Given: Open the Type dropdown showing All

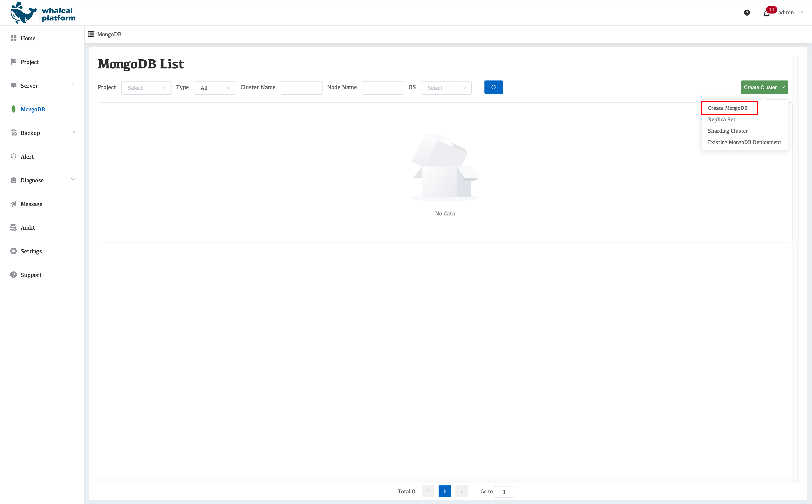Looking at the screenshot, I should coord(214,88).
